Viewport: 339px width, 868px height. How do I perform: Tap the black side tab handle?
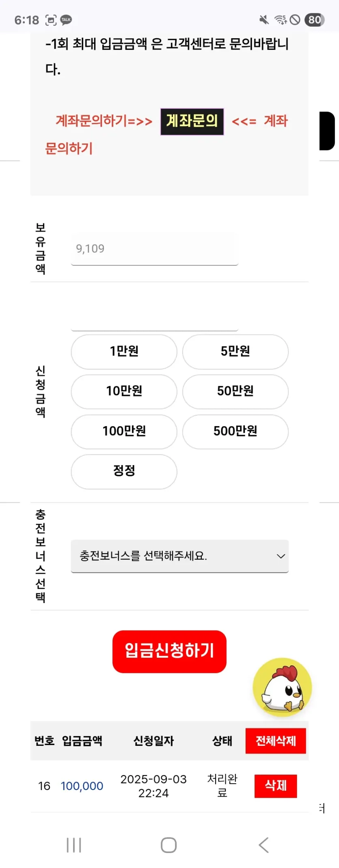tap(327, 131)
